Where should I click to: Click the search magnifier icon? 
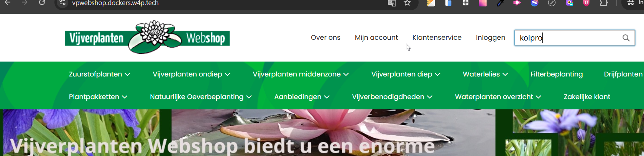tap(626, 38)
